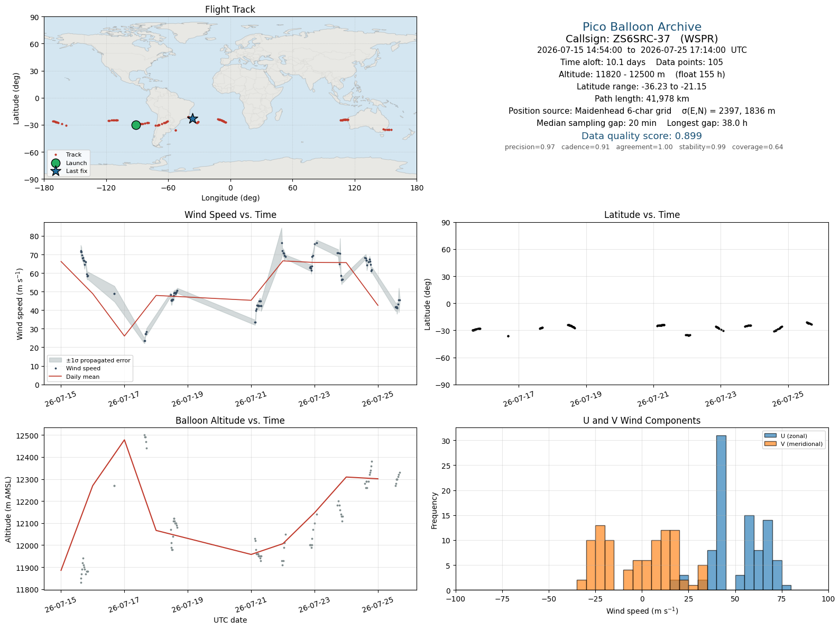Click the UTC date axis label
This screenshot has width=840, height=629.
[230, 620]
